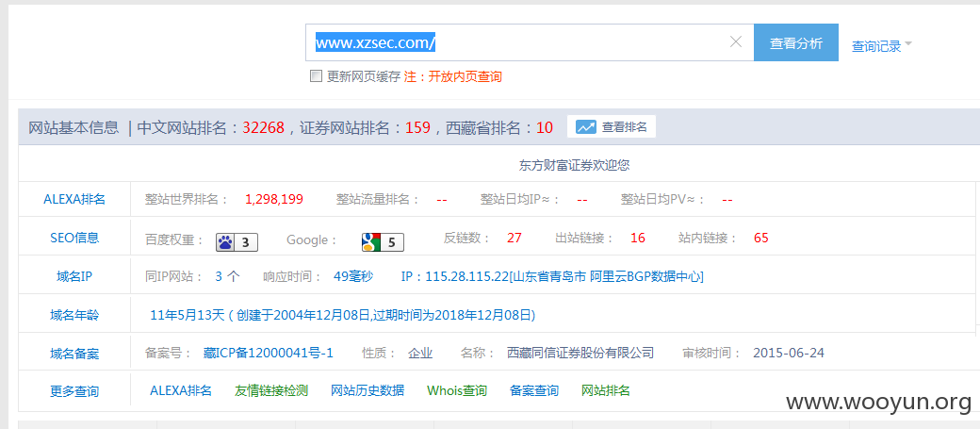Click the securities site rank 159
This screenshot has width=980, height=429.
pyautogui.click(x=417, y=127)
